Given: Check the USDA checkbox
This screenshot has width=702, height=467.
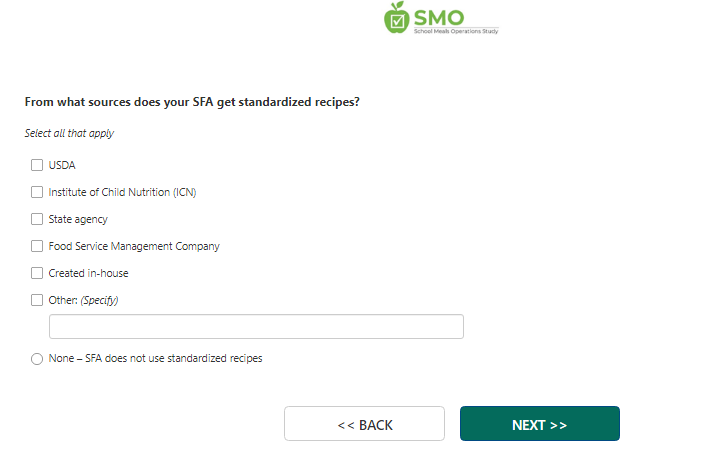Looking at the screenshot, I should pyautogui.click(x=37, y=165).
